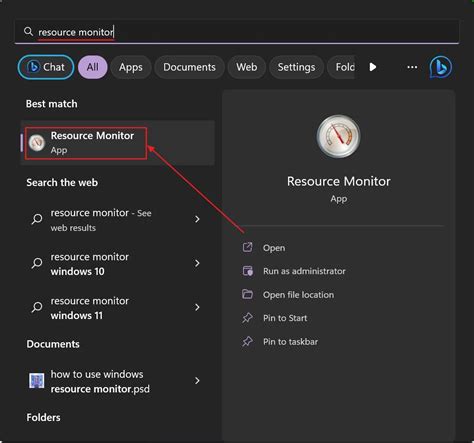Click the Run as administrator shield icon
Image resolution: width=474 pixels, height=443 pixels.
pos(248,271)
